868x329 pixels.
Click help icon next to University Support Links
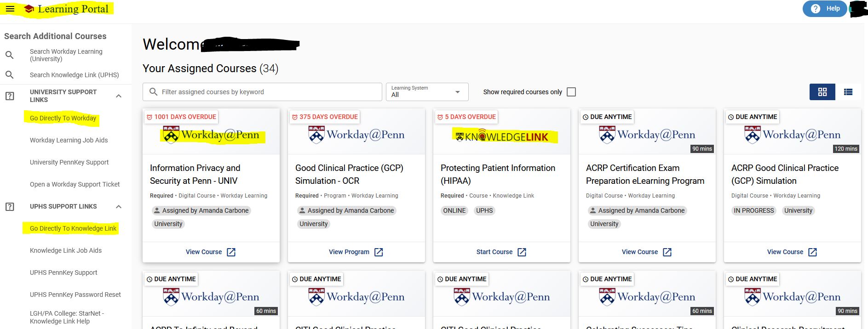tap(10, 96)
